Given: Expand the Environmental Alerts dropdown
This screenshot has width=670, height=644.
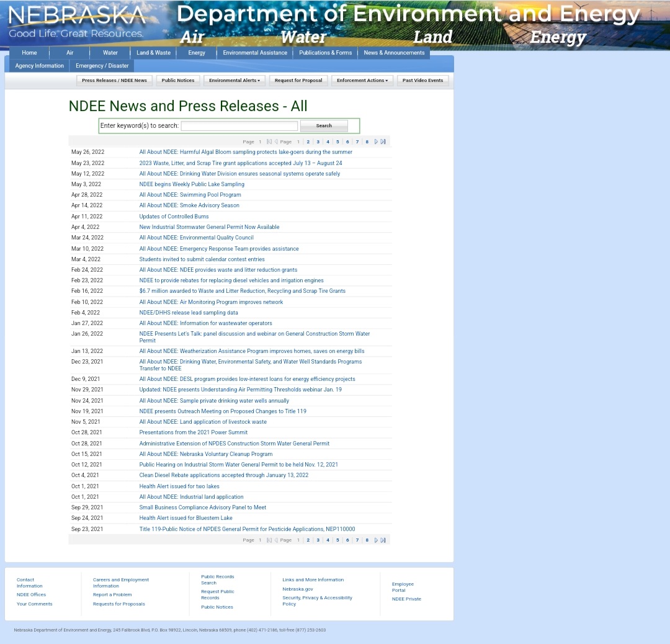Looking at the screenshot, I should pos(234,80).
